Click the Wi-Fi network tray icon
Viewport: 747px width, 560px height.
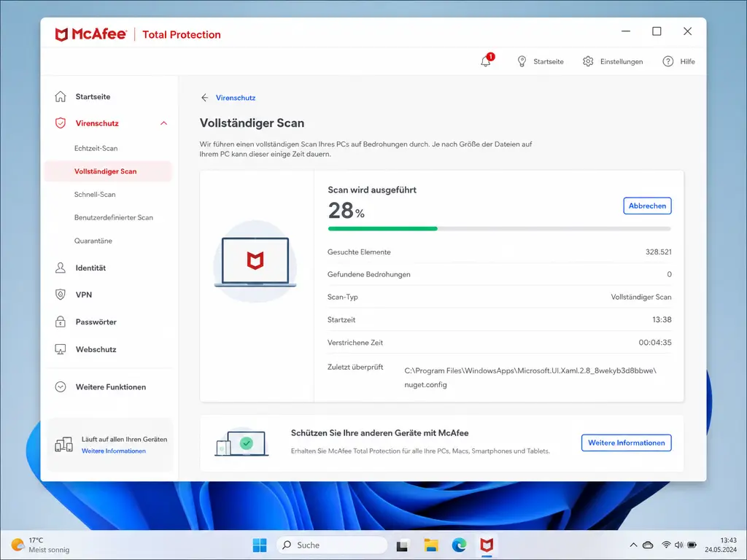(x=666, y=545)
